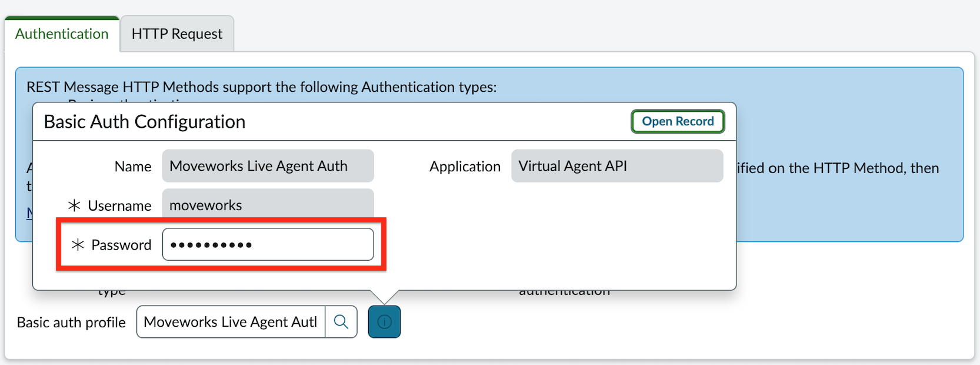Select the Authentication tab
Viewport: 980px width, 365px height.
[62, 34]
